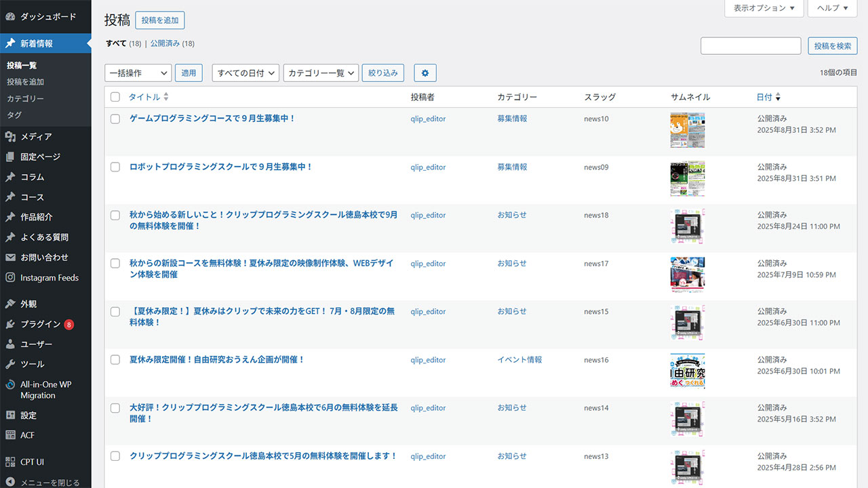Click the ユーザー person icon
Viewport: 868px width, 488px height.
coord(10,344)
